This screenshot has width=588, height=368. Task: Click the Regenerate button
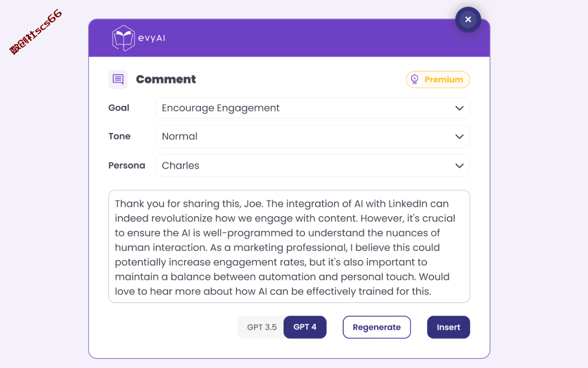click(x=377, y=327)
